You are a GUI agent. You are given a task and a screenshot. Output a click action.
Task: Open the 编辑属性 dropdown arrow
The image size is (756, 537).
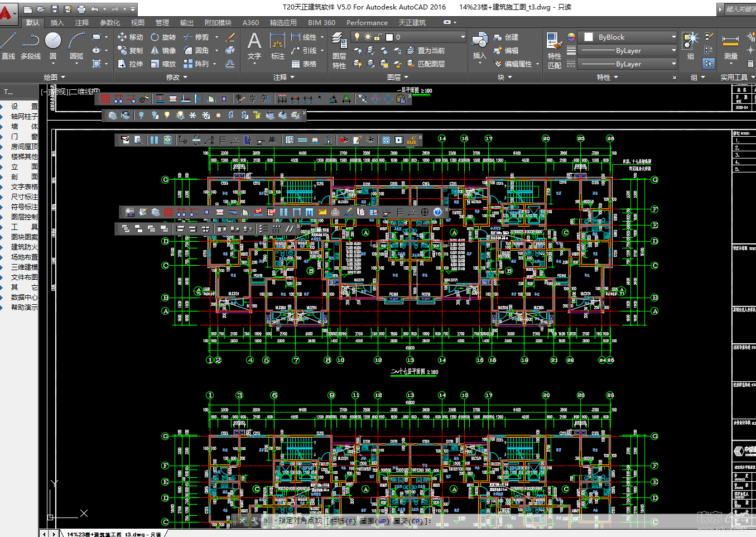[x=537, y=64]
